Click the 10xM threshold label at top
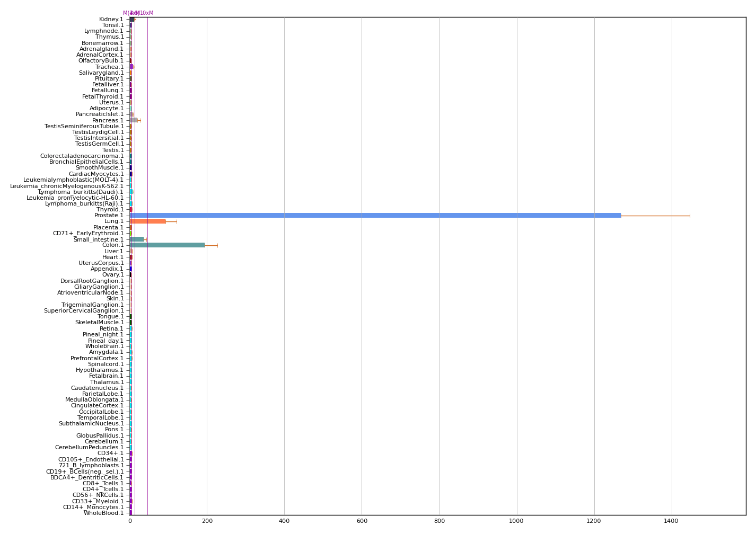This screenshot has height=534, width=756. click(147, 13)
